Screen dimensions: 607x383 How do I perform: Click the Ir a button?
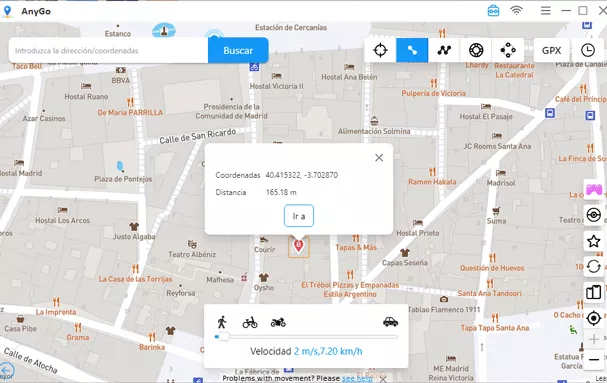[298, 216]
